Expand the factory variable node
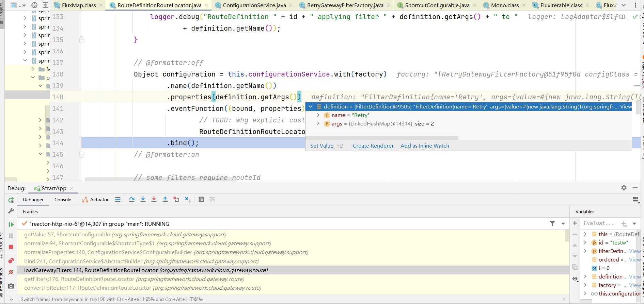The width and height of the screenshot is (644, 304). 585,285
